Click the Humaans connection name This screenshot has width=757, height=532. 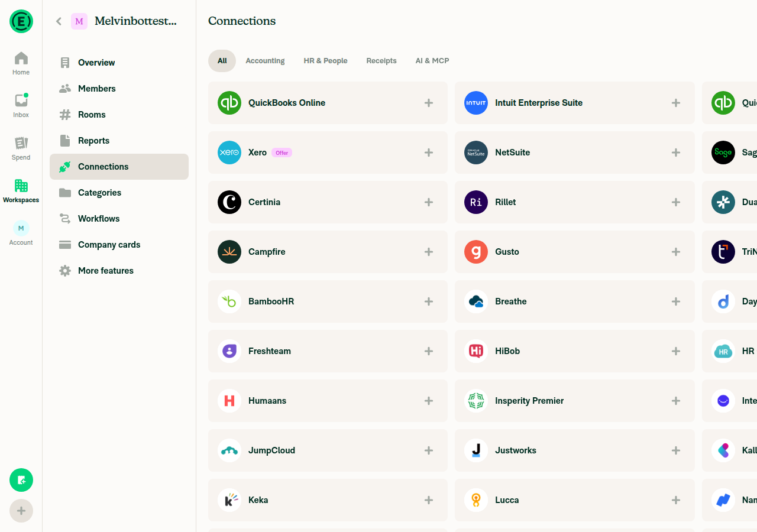(x=267, y=401)
